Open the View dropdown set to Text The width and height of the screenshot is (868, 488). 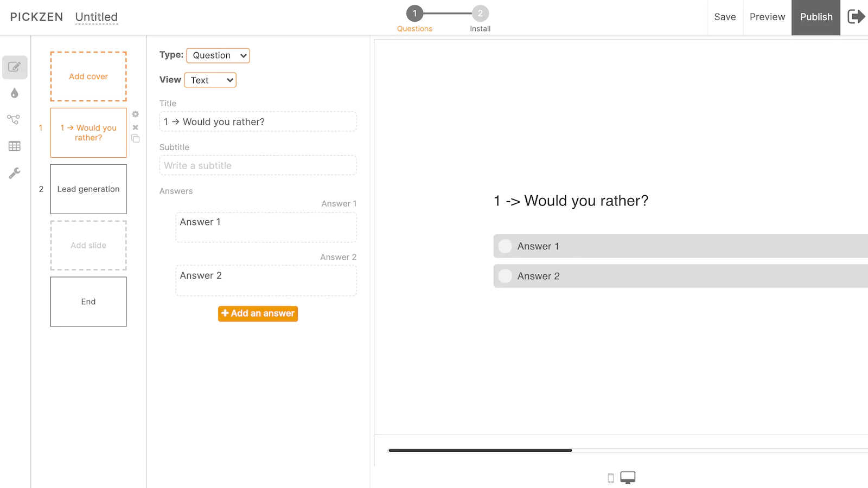click(x=210, y=80)
